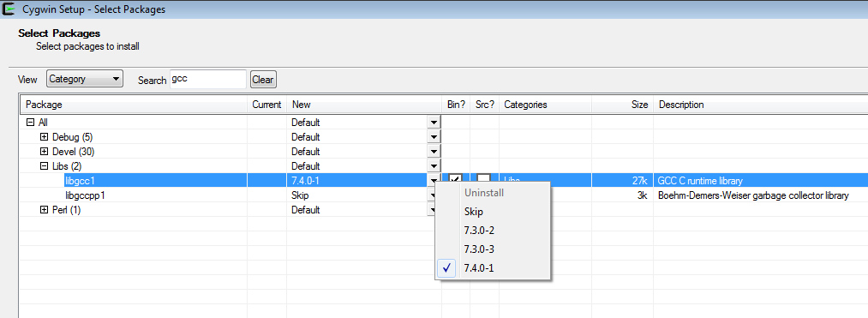Click the 3k size cell
868x318 pixels.
tap(643, 195)
